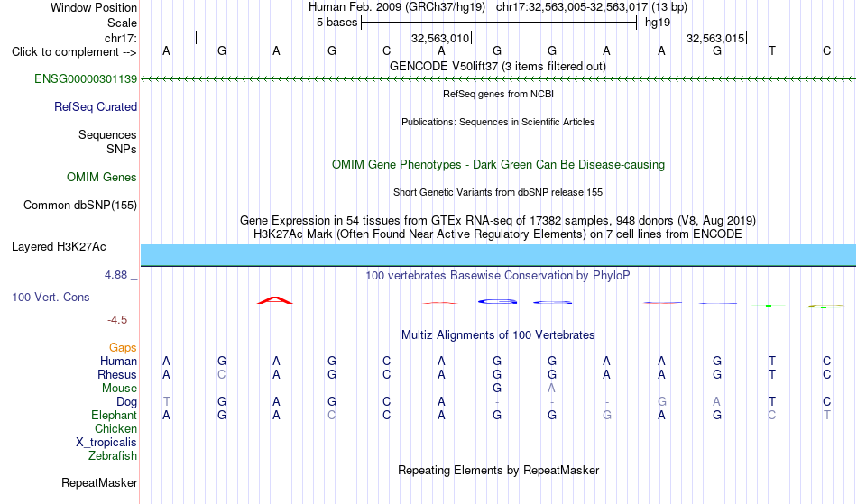Click the 32,563,015 position marker
The height and width of the screenshot is (504, 857).
point(715,38)
